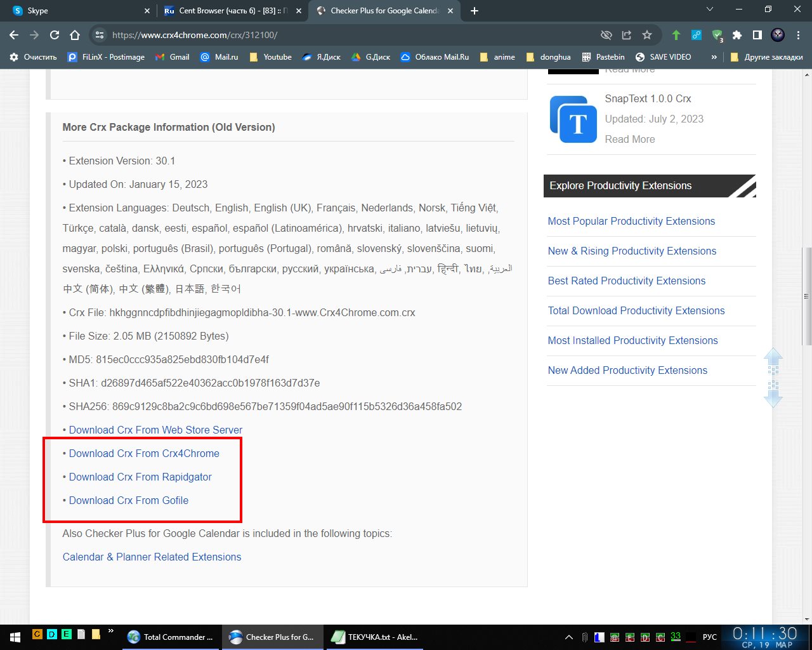Open the Windows Start menu
Image resolution: width=812 pixels, height=650 pixels.
pos(15,637)
